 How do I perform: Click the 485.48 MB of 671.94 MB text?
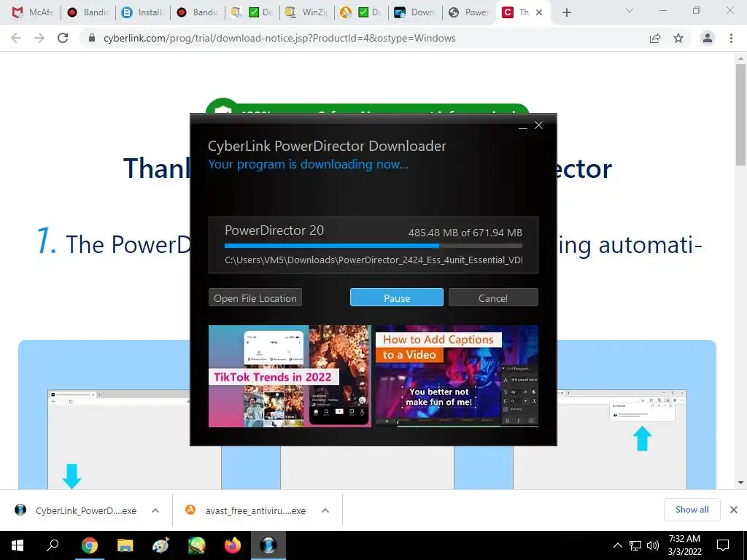point(465,233)
